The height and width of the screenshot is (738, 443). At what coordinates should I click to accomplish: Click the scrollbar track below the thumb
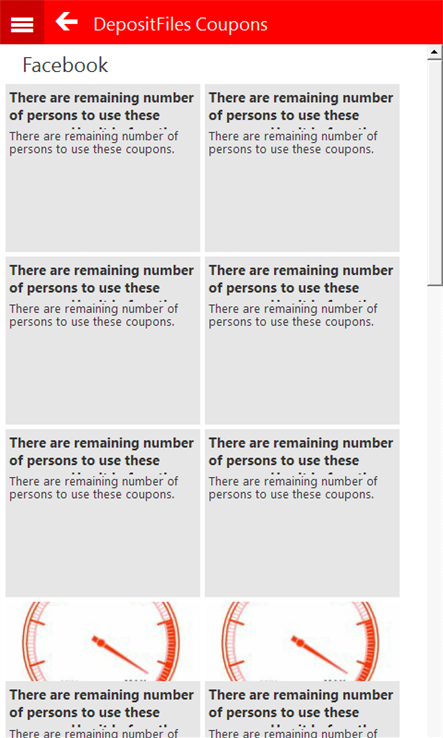(x=435, y=511)
